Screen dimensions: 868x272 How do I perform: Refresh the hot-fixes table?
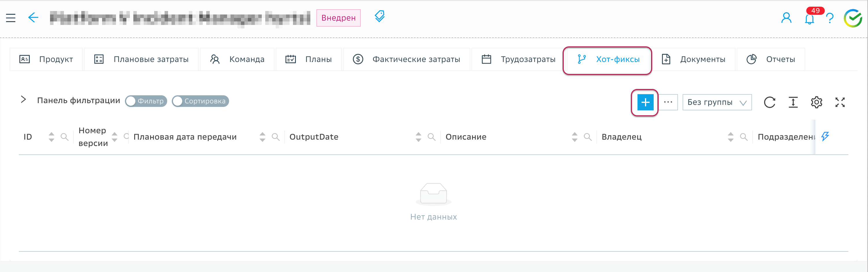pos(770,102)
